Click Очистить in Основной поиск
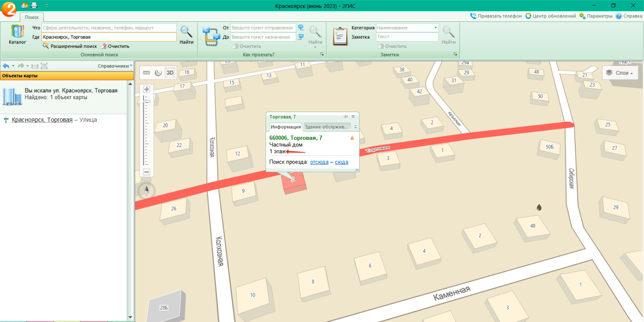644x322 pixels. coord(115,46)
